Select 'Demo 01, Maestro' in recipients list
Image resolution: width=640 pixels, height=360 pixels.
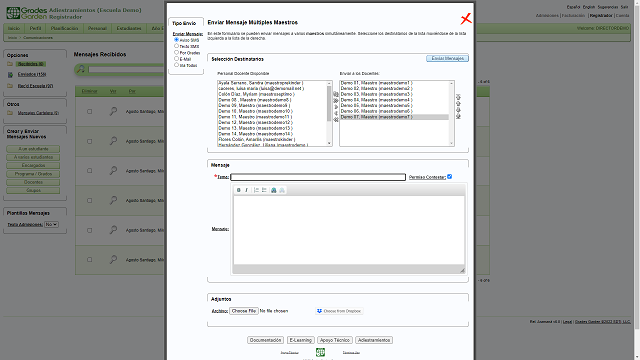coord(376,83)
